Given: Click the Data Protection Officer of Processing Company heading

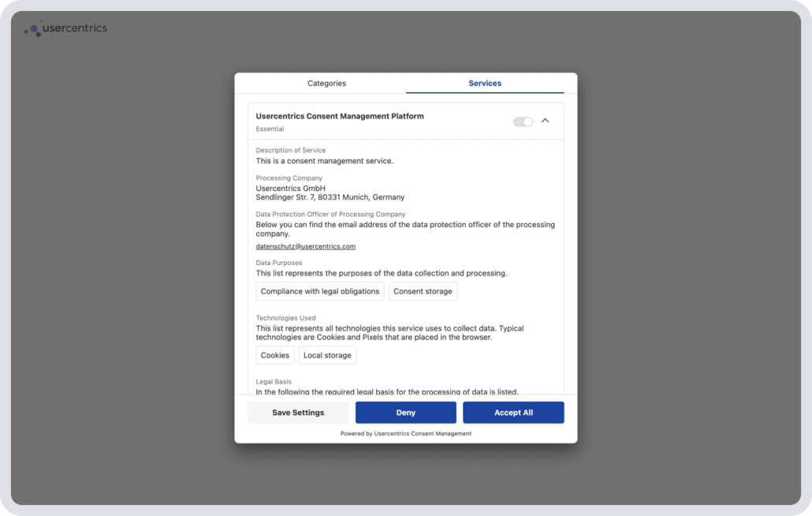Looking at the screenshot, I should (x=330, y=214).
